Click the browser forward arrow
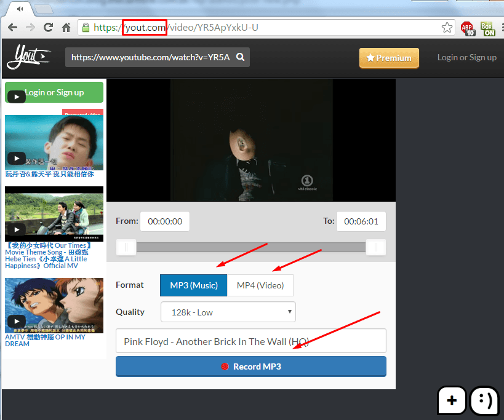The width and height of the screenshot is (504, 420). click(x=31, y=28)
